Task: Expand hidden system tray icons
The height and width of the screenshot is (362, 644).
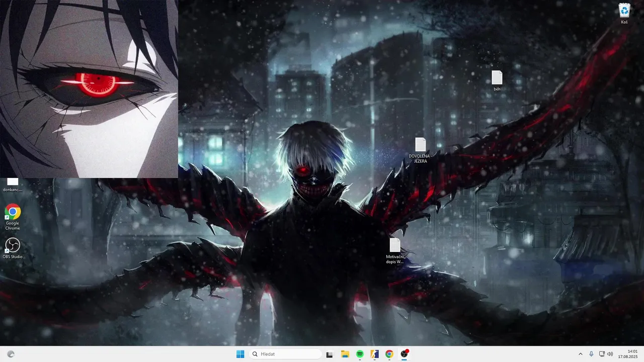Action: [580, 354]
